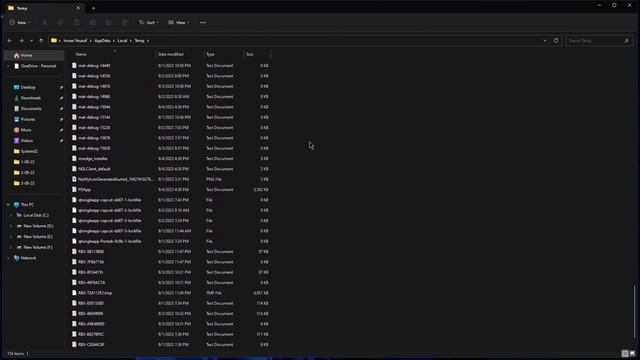Open the address bar history dropdown
This screenshot has height=360, width=640.
[545, 40]
